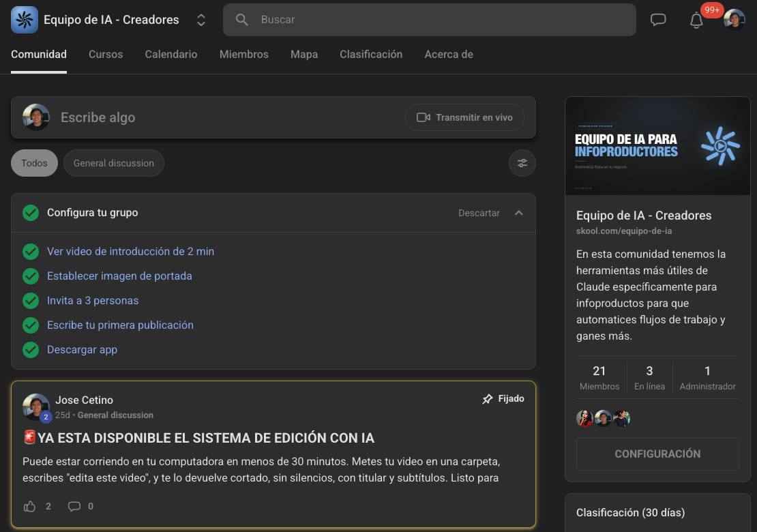Open the Calendario tab

point(171,54)
